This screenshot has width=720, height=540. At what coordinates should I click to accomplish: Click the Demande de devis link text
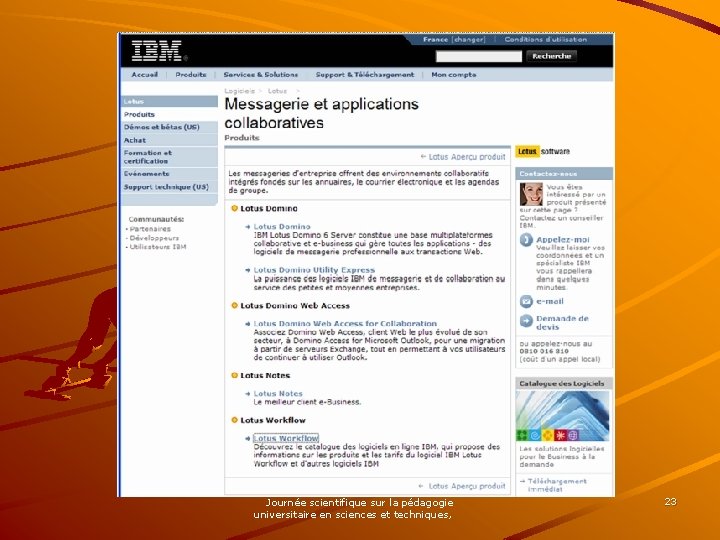pos(562,323)
